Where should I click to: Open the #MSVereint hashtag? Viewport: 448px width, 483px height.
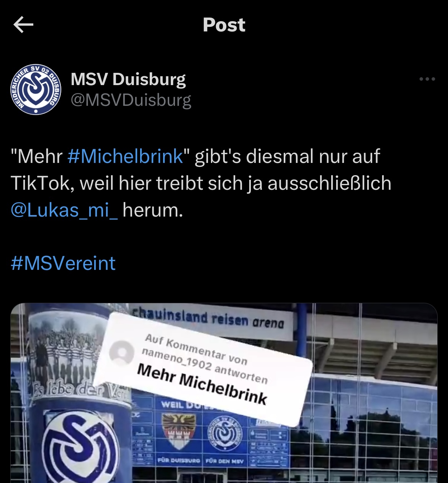tap(63, 263)
